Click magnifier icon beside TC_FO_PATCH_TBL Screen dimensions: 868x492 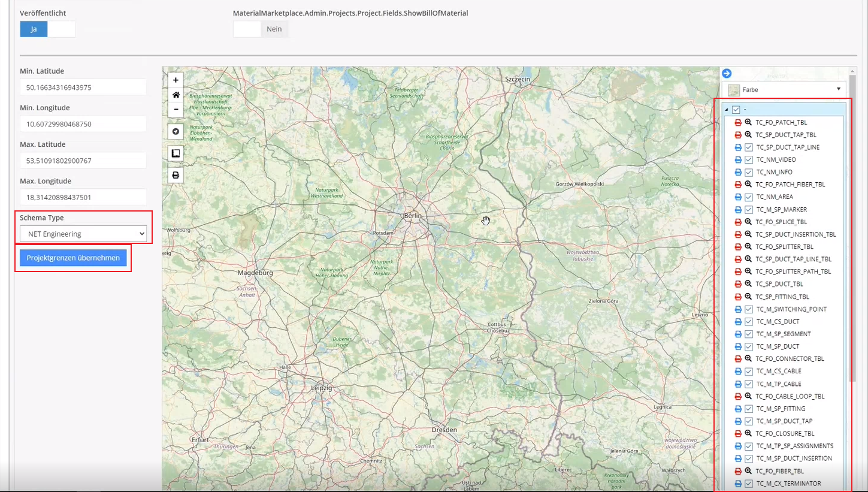coord(748,122)
